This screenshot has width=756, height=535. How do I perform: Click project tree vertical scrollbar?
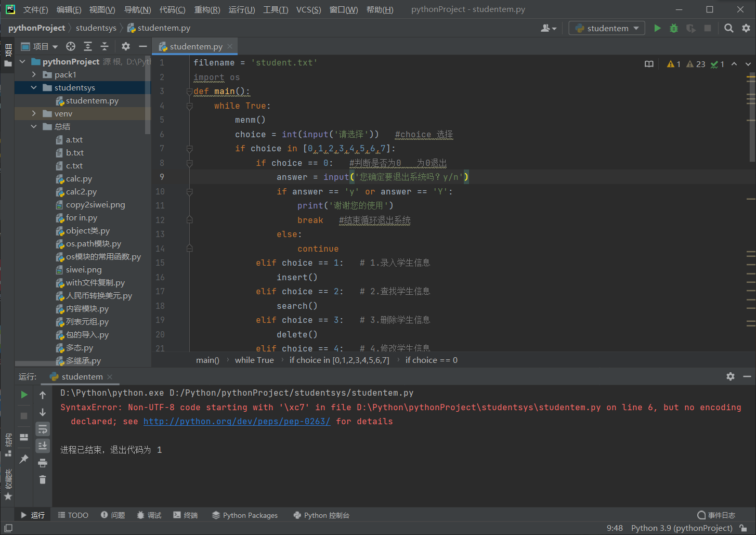[148, 96]
